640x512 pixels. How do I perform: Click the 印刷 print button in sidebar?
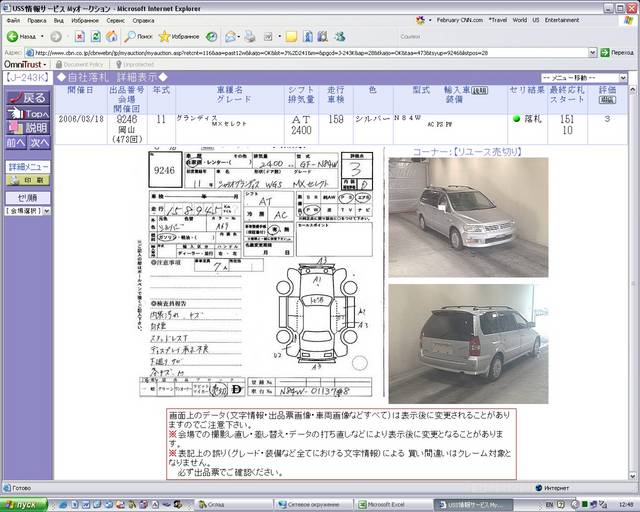click(x=28, y=180)
